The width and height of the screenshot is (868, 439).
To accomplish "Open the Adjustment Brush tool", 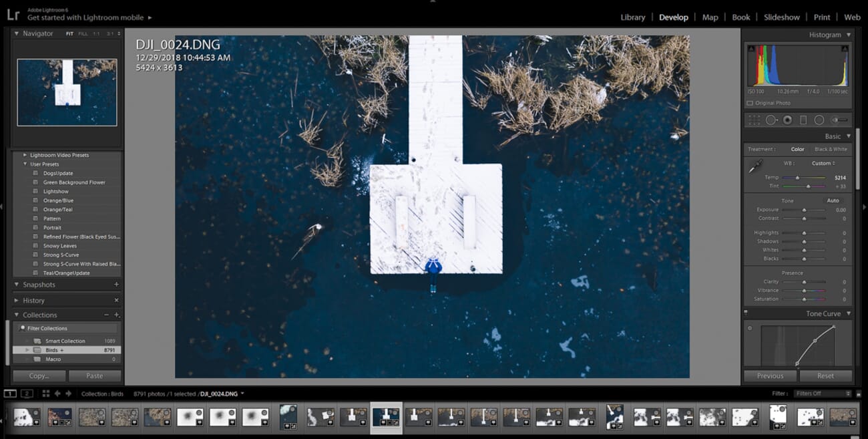I will 839,120.
